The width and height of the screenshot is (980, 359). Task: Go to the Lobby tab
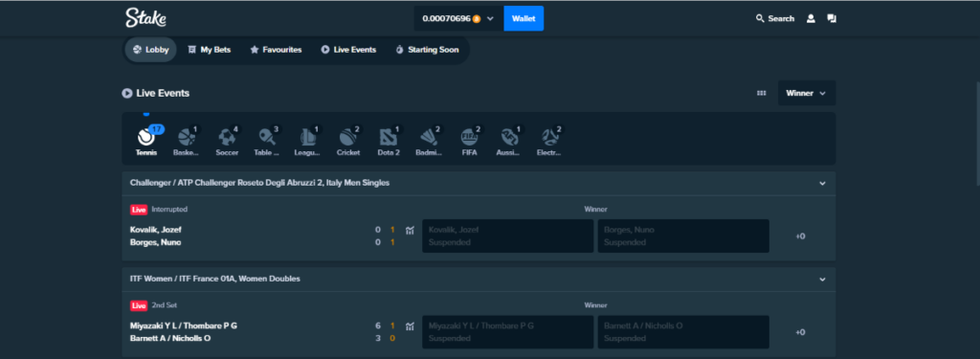coord(150,50)
